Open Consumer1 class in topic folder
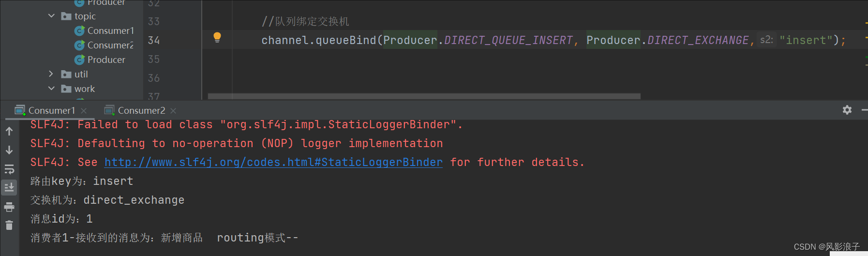868x256 pixels. tap(105, 30)
